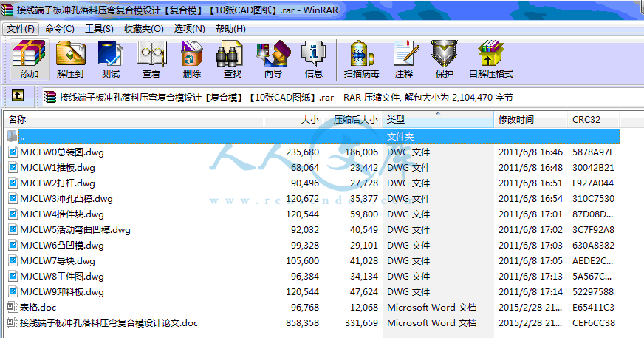
Task: Open the 命令(C) menu
Action: tap(60, 29)
